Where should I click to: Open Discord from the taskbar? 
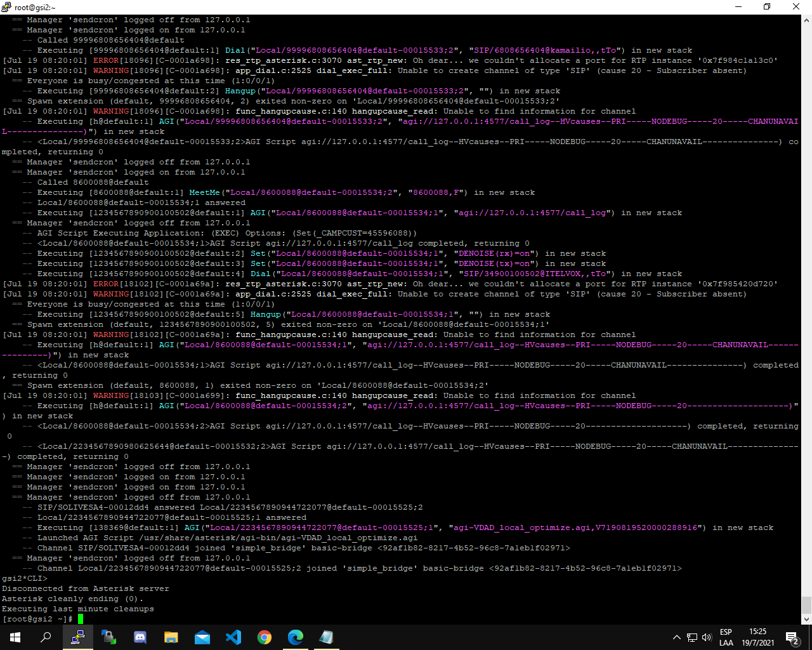(140, 637)
